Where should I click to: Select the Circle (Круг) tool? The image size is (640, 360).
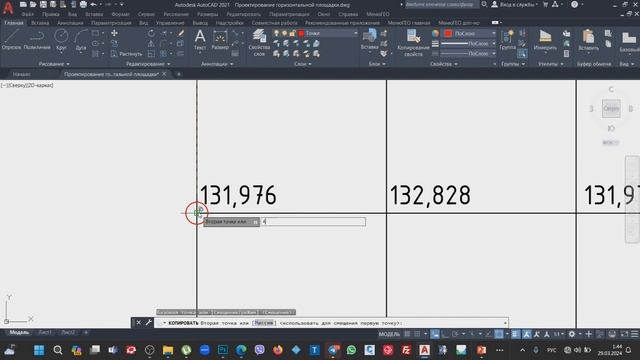coord(61,40)
